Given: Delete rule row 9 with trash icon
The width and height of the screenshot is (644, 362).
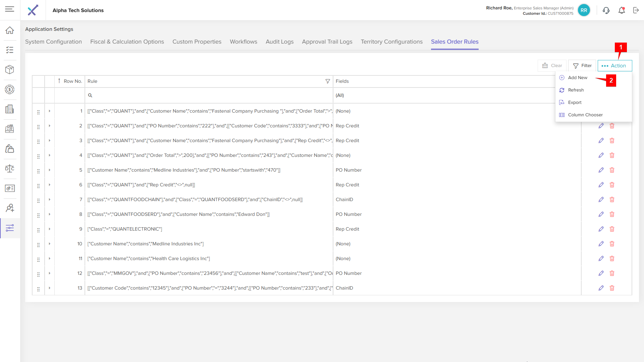Looking at the screenshot, I should 612,229.
